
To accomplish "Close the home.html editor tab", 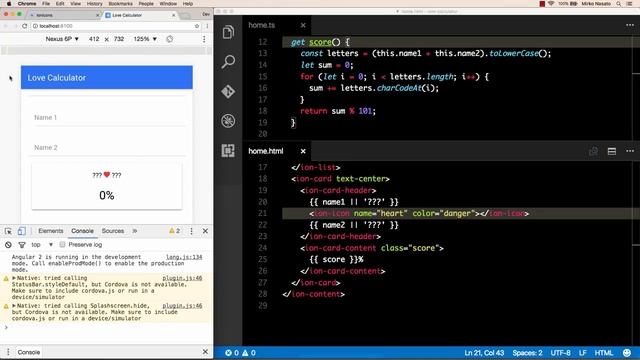I will pos(303,151).
